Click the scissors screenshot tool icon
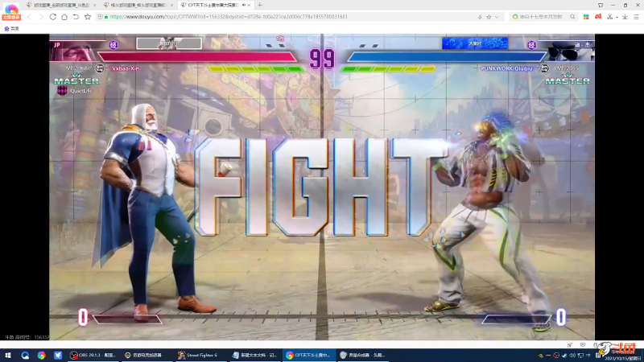 (x=610, y=17)
